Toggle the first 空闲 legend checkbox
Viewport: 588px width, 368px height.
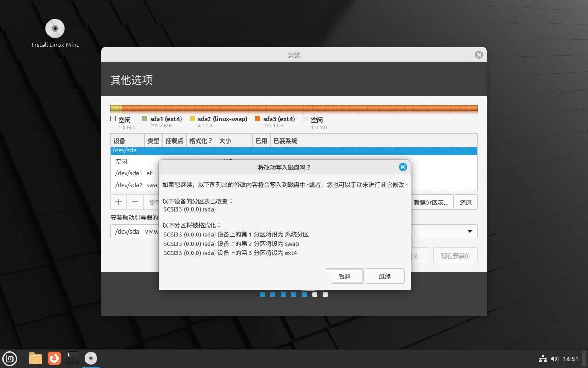113,119
